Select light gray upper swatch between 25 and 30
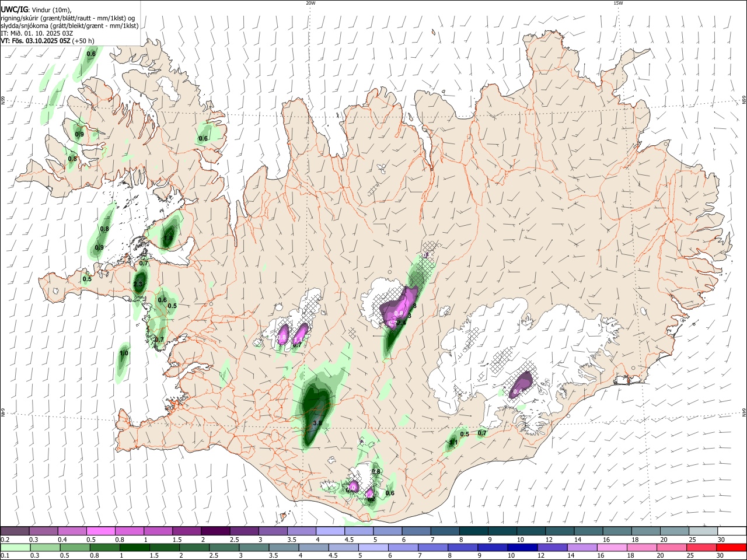Viewport: 747px width, 560px height. (703, 531)
